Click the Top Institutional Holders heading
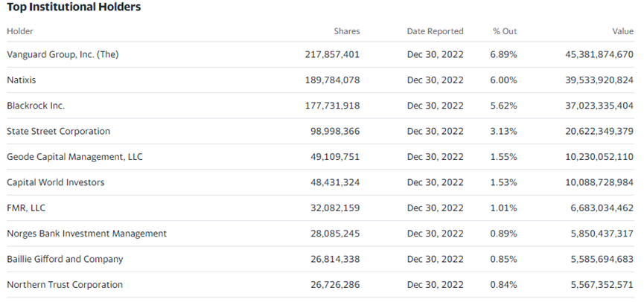644x302 pixels. (x=74, y=7)
